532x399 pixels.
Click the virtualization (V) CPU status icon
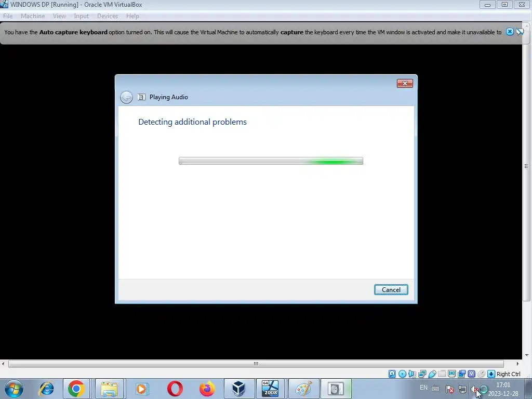[471, 374]
